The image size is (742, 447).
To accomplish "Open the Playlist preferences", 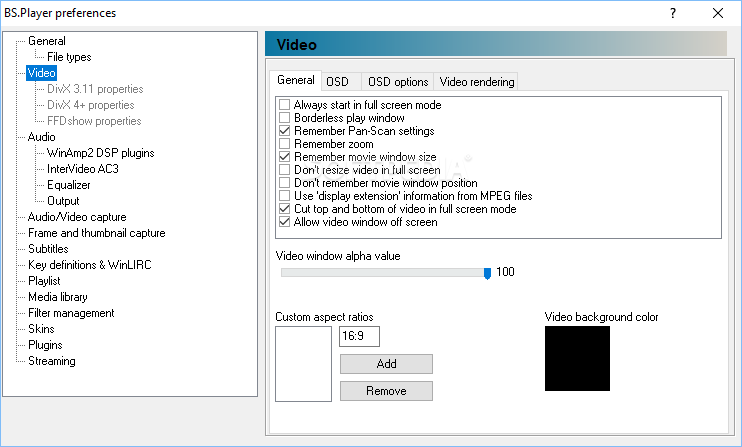I will (x=44, y=281).
